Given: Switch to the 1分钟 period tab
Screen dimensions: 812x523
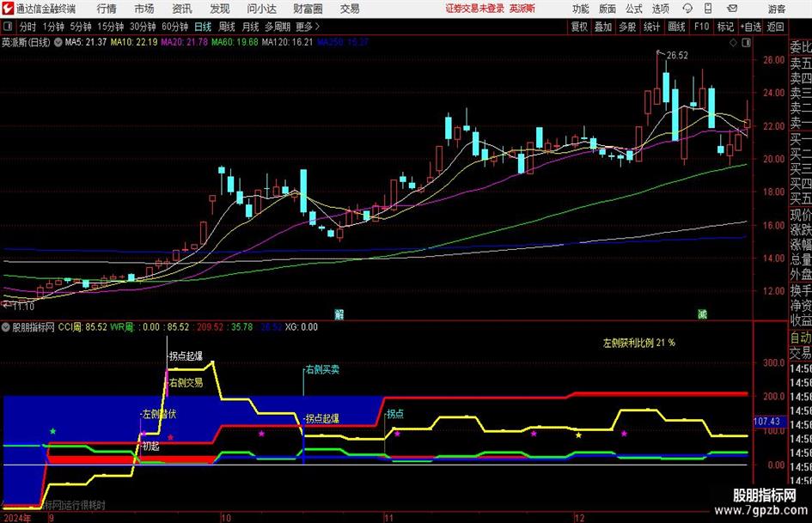Looking at the screenshot, I should (53, 27).
